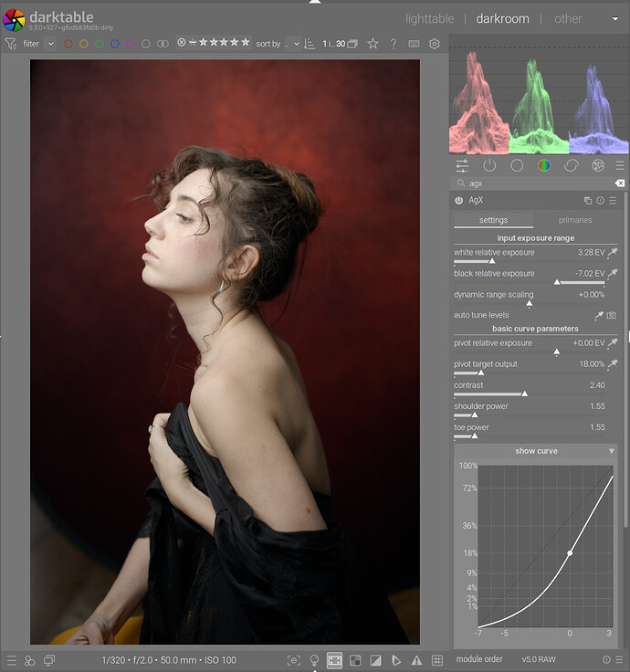Toggle the star overlay icon in toolbar
Screen dimensions: 630x672
(373, 43)
